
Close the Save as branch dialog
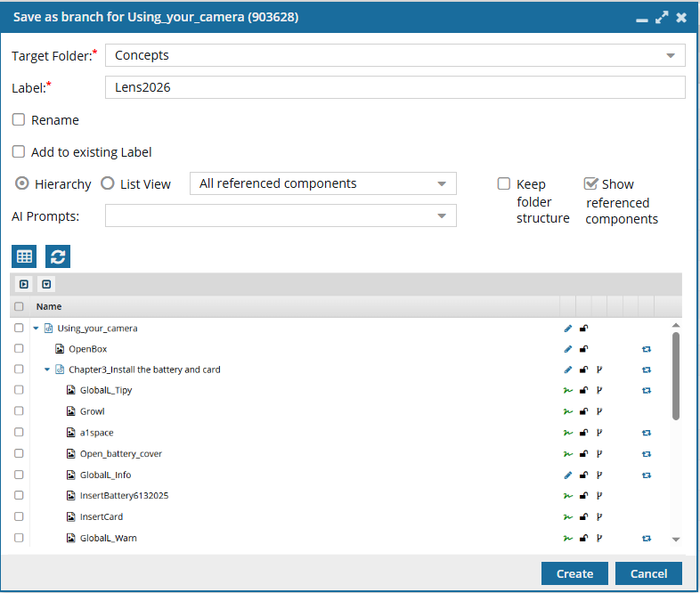pyautogui.click(x=681, y=18)
